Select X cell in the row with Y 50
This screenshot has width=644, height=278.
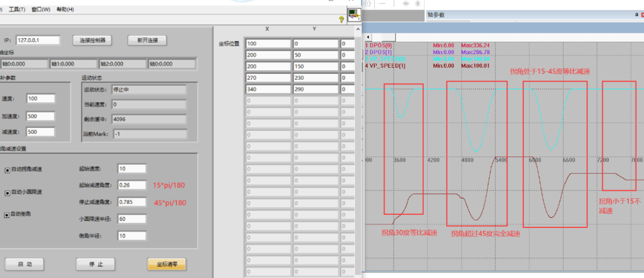[x=267, y=55]
